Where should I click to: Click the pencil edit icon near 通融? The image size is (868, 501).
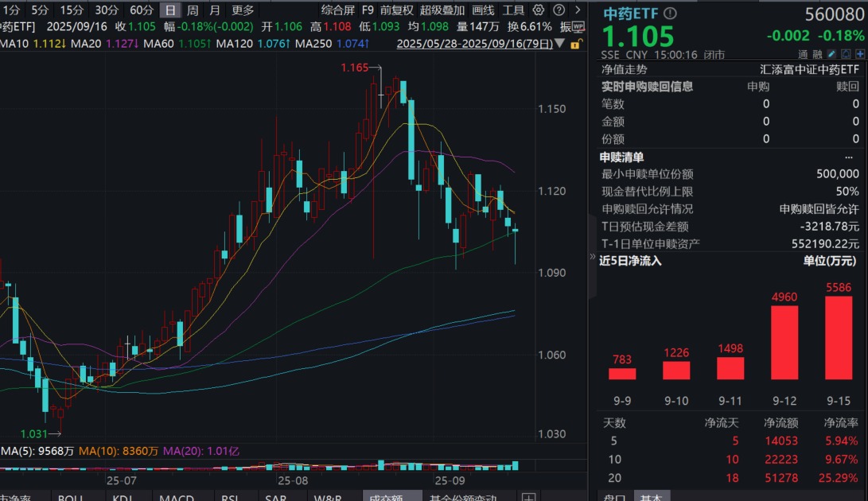tap(831, 52)
